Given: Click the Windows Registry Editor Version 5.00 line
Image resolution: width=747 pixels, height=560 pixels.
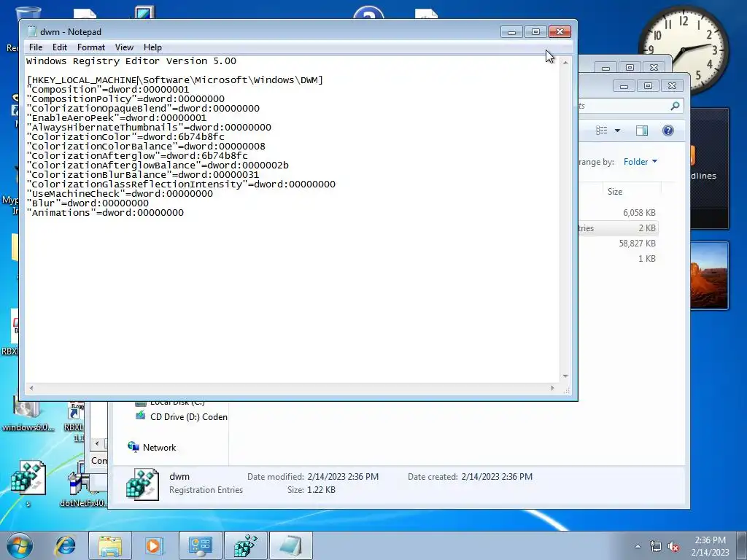Looking at the screenshot, I should [x=131, y=61].
